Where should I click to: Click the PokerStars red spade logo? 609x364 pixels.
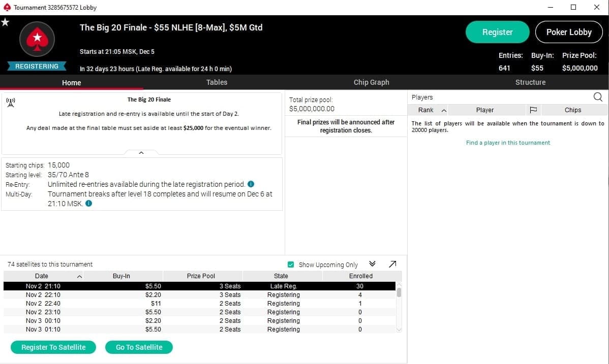coord(37,39)
